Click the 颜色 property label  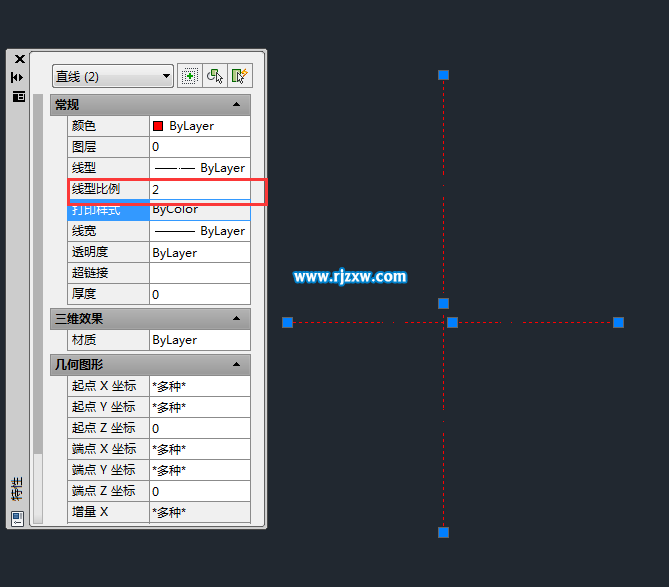click(x=84, y=126)
